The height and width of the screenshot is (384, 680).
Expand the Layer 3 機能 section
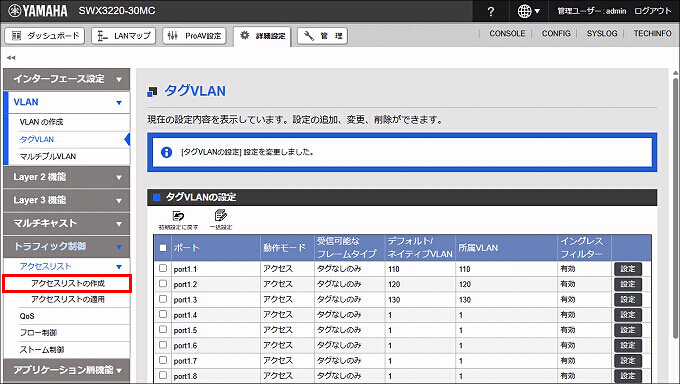pos(66,200)
